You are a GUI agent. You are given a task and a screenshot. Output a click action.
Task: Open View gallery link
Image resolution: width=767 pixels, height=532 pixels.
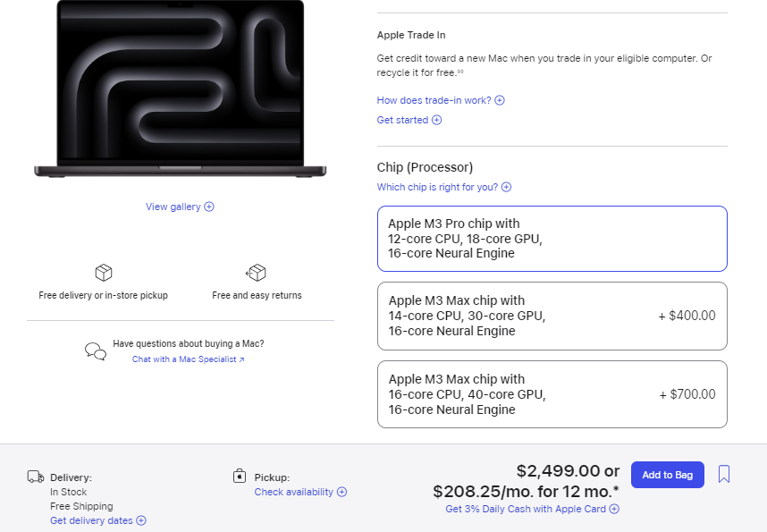pyautogui.click(x=173, y=207)
